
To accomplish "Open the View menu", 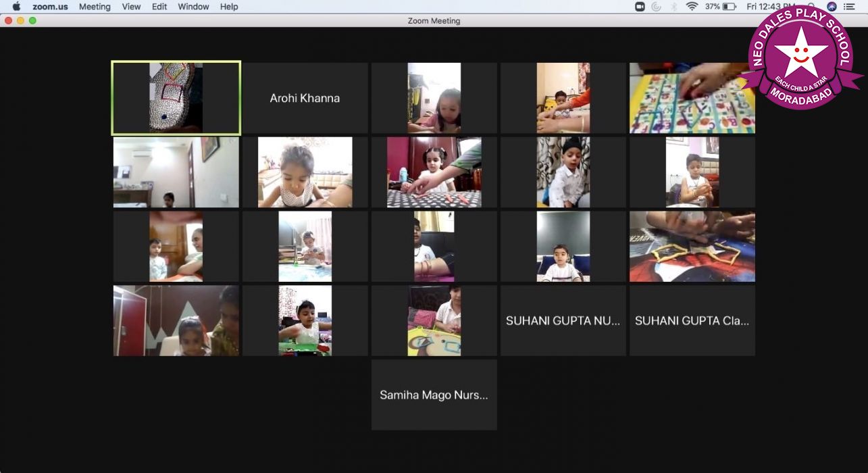I will point(131,7).
